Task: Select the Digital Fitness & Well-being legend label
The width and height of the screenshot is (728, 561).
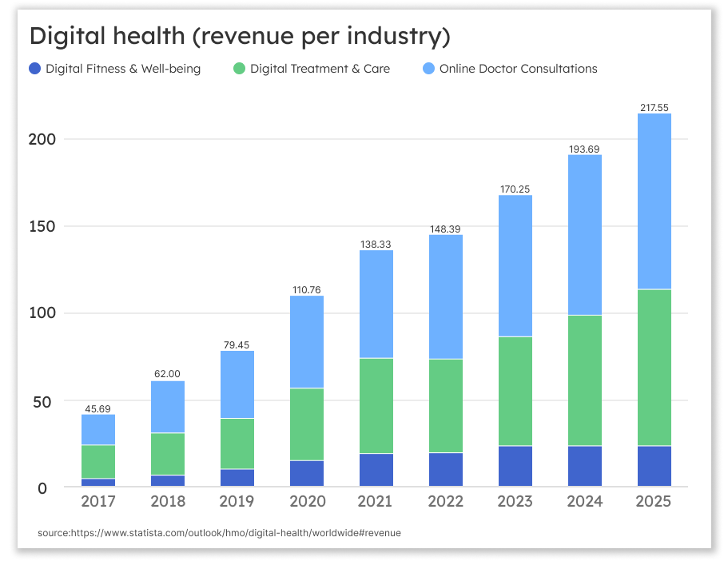Action: click(123, 69)
